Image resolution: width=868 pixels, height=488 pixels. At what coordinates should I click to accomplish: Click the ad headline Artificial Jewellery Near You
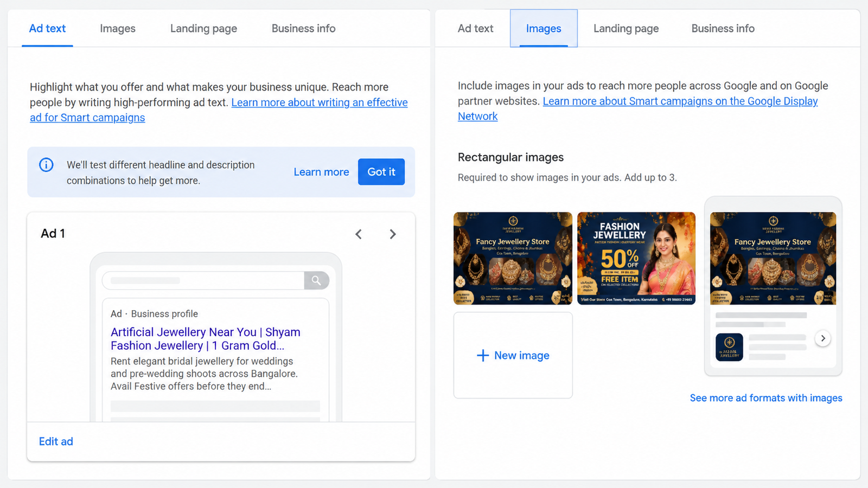[x=206, y=339]
